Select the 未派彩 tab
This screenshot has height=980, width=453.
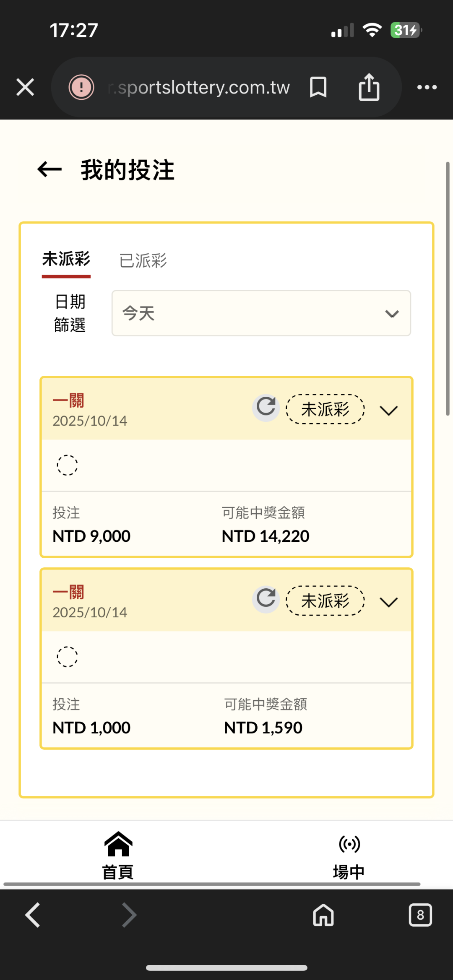pyautogui.click(x=66, y=260)
